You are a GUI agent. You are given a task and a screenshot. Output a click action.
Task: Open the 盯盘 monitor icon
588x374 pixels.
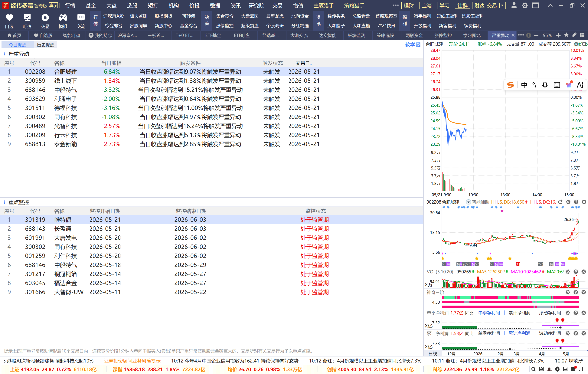click(x=27, y=18)
